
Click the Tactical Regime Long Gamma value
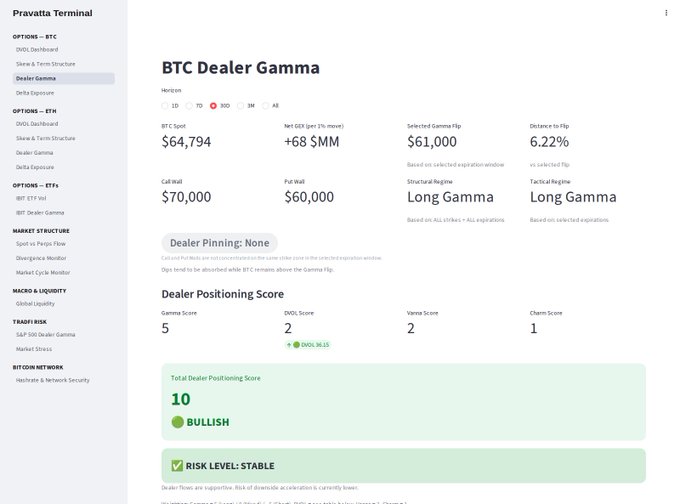[x=573, y=197]
